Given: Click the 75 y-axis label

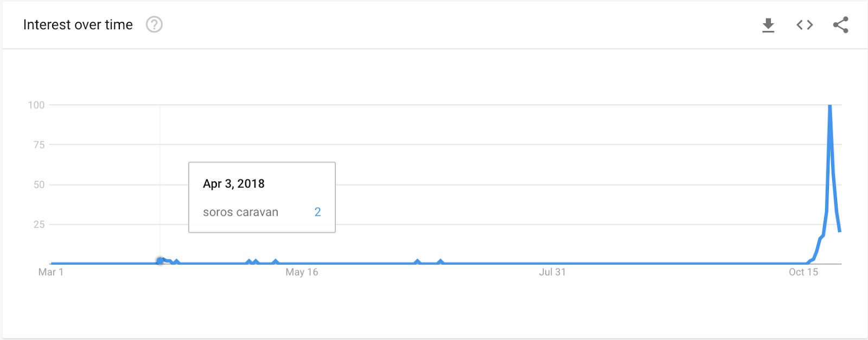Looking at the screenshot, I should tap(39, 145).
